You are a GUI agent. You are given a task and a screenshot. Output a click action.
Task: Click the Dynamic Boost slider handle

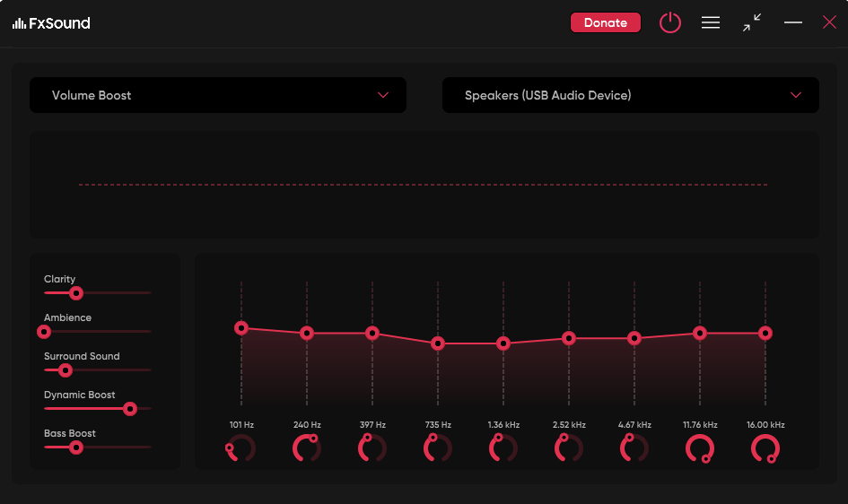tap(130, 409)
